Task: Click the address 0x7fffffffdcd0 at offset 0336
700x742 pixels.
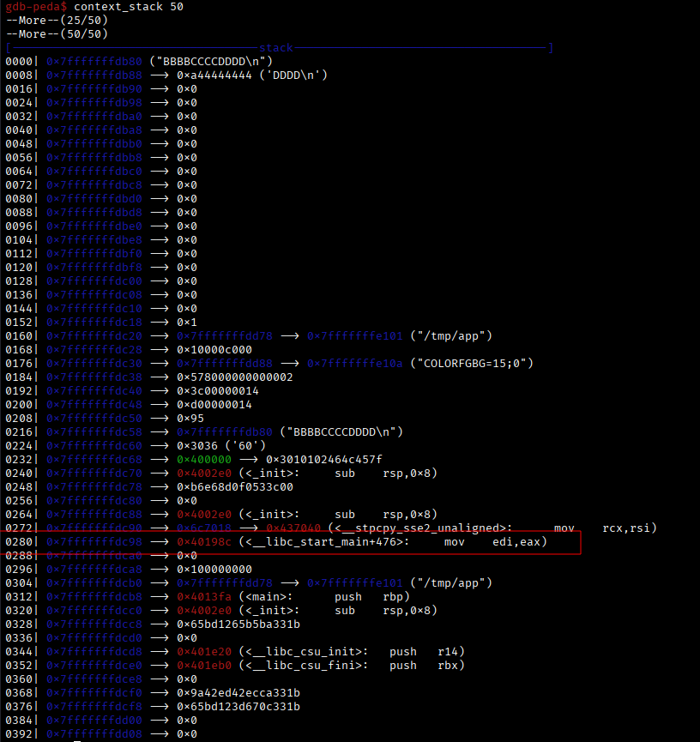Action: click(94, 638)
